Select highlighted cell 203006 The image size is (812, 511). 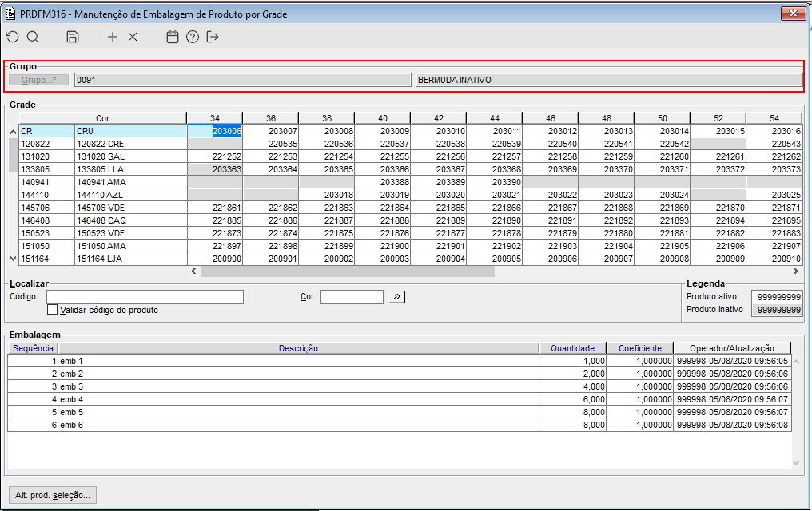coord(215,131)
